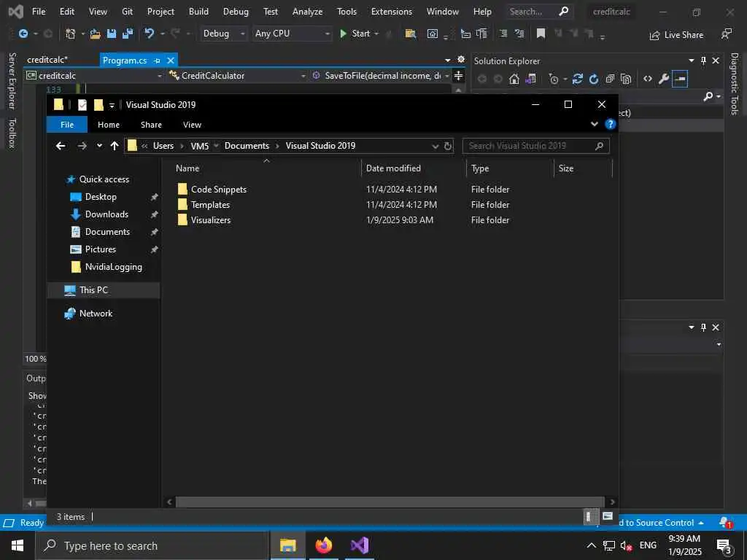Go up one folder level in File Explorer

115,146
